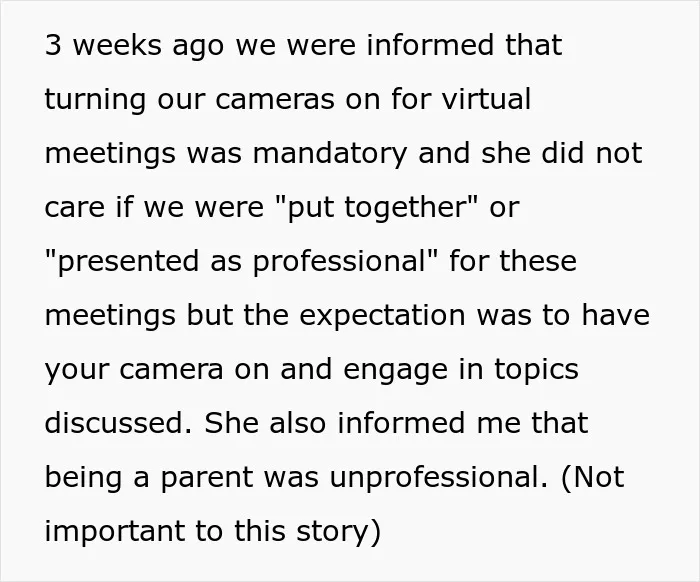Click the word "informed" in the first line
Screen dimensions: 700x582
(430, 46)
